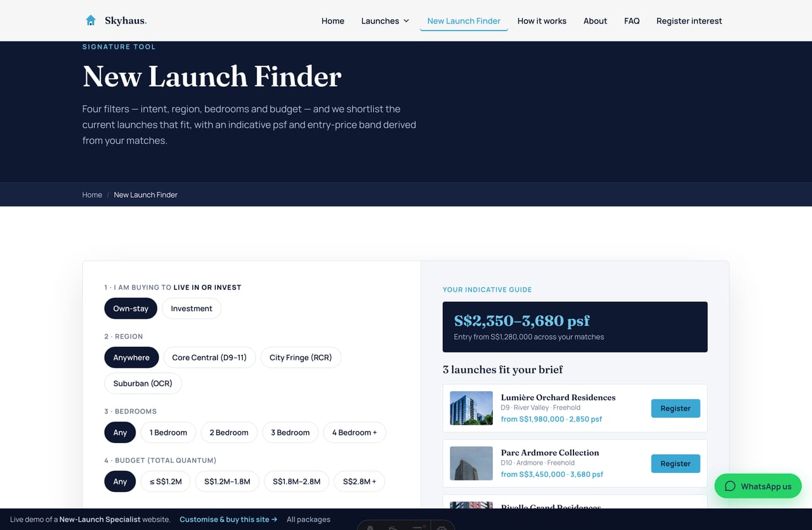This screenshot has height=530, width=812.
Task: Filter by 1 Bedroom
Action: coord(168,432)
